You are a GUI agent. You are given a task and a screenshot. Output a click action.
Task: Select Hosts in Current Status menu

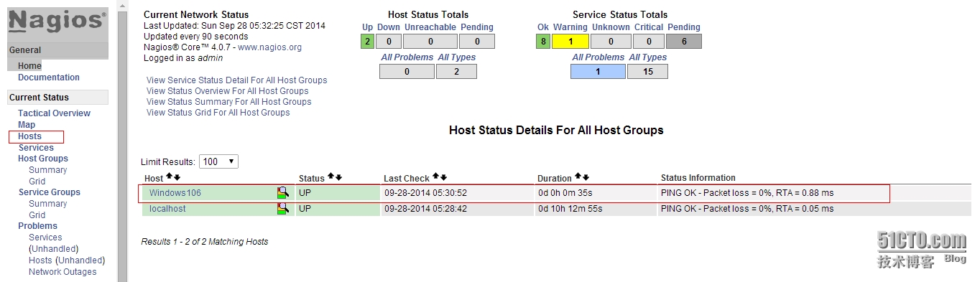point(29,136)
